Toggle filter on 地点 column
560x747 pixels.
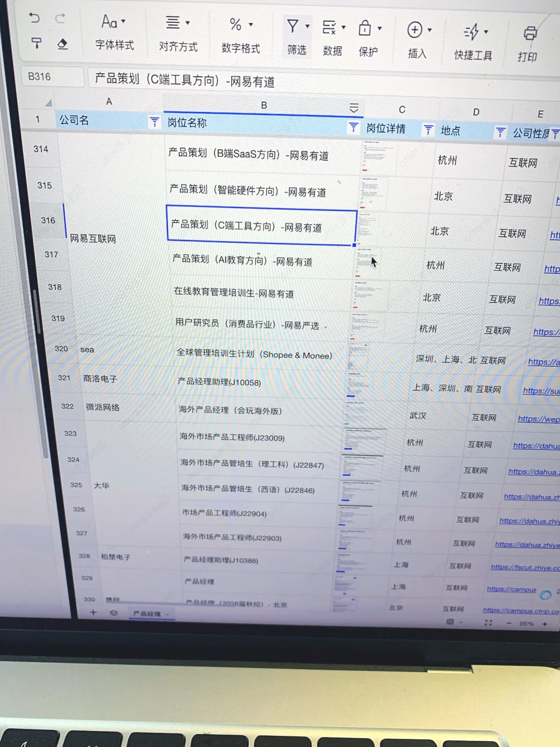click(x=500, y=132)
